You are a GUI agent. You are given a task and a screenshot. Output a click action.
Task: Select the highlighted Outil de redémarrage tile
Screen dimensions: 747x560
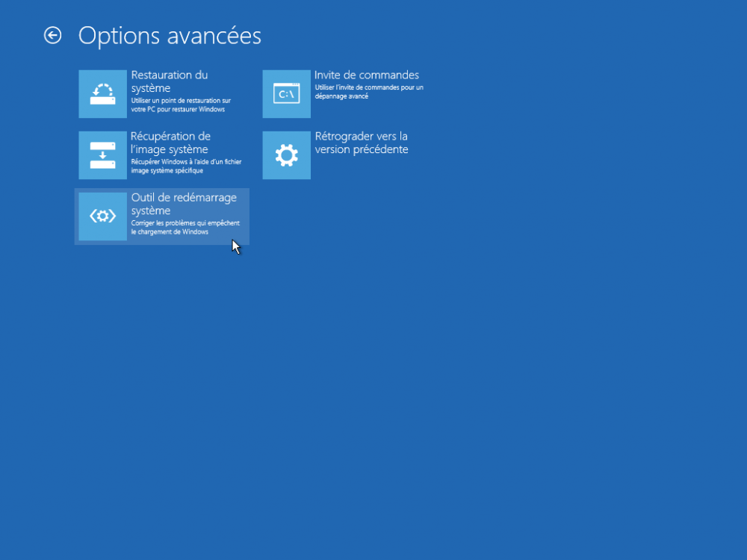162,216
